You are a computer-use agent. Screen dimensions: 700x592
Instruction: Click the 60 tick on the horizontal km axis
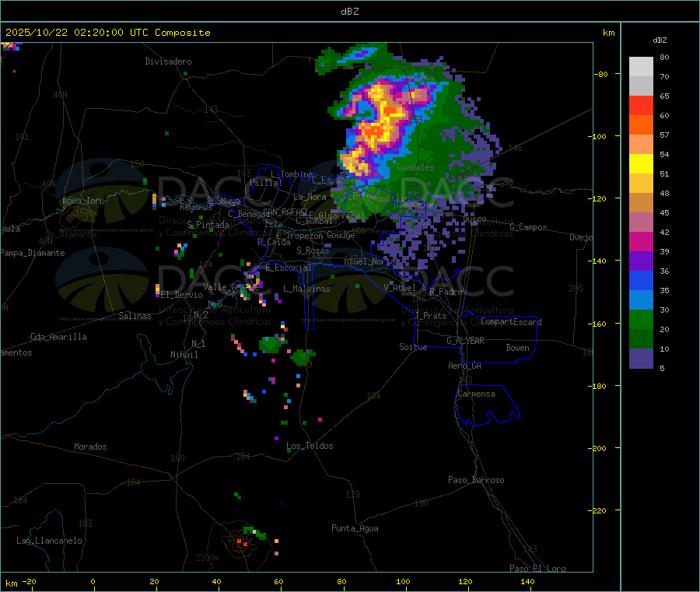(278, 582)
